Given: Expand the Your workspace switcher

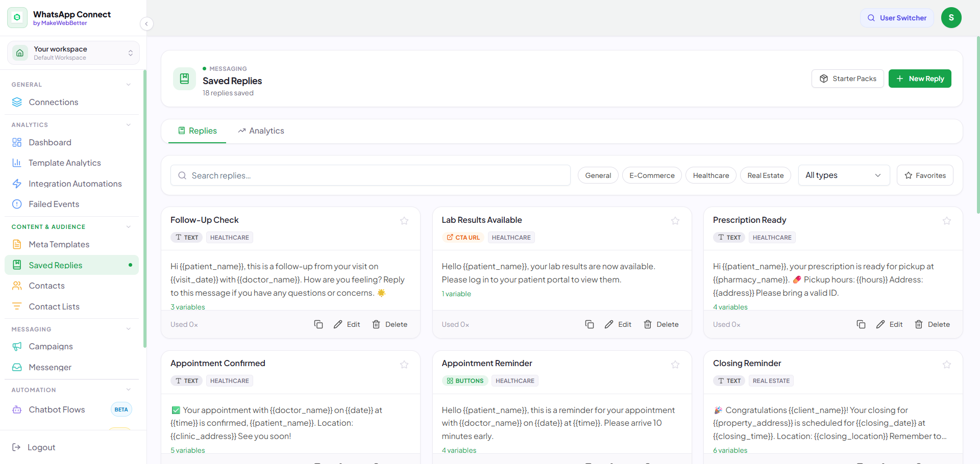Looking at the screenshot, I should (x=73, y=53).
